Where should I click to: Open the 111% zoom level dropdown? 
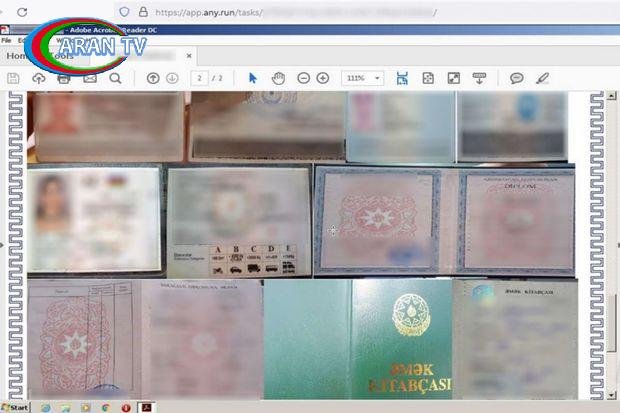click(x=362, y=78)
